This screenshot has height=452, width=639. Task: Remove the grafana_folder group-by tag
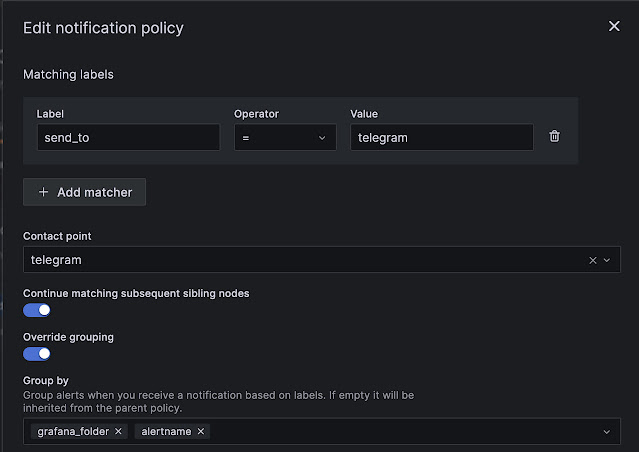pos(119,432)
